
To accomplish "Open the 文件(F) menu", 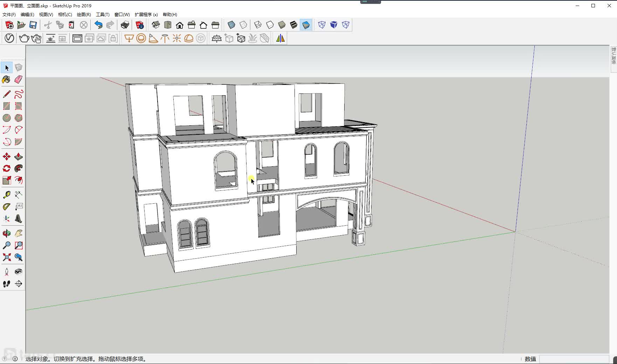I will click(9, 15).
